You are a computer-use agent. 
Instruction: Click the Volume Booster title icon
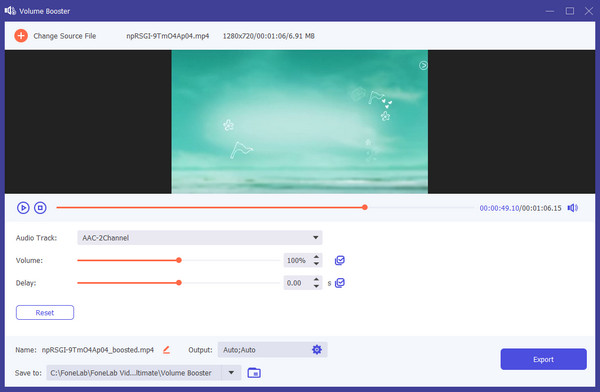click(x=10, y=11)
